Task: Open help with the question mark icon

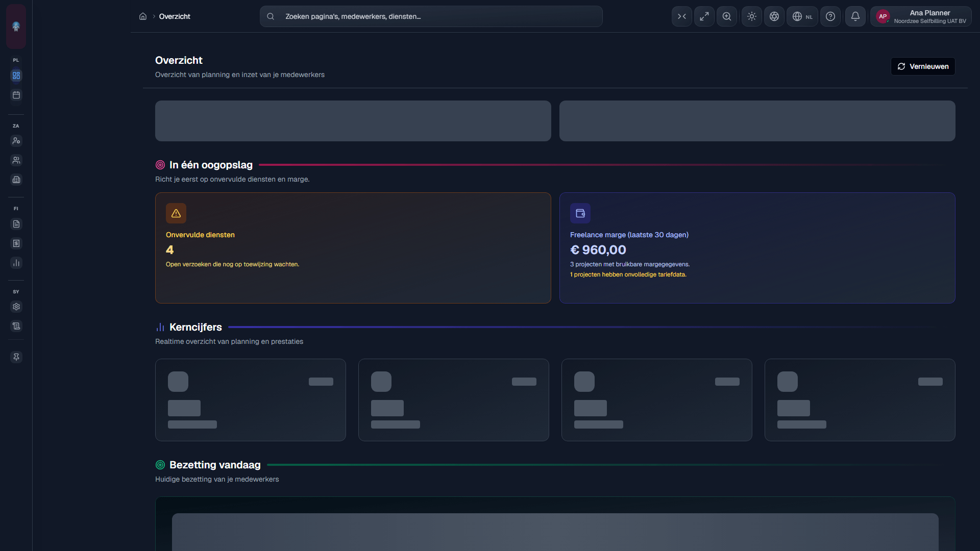Action: click(830, 16)
